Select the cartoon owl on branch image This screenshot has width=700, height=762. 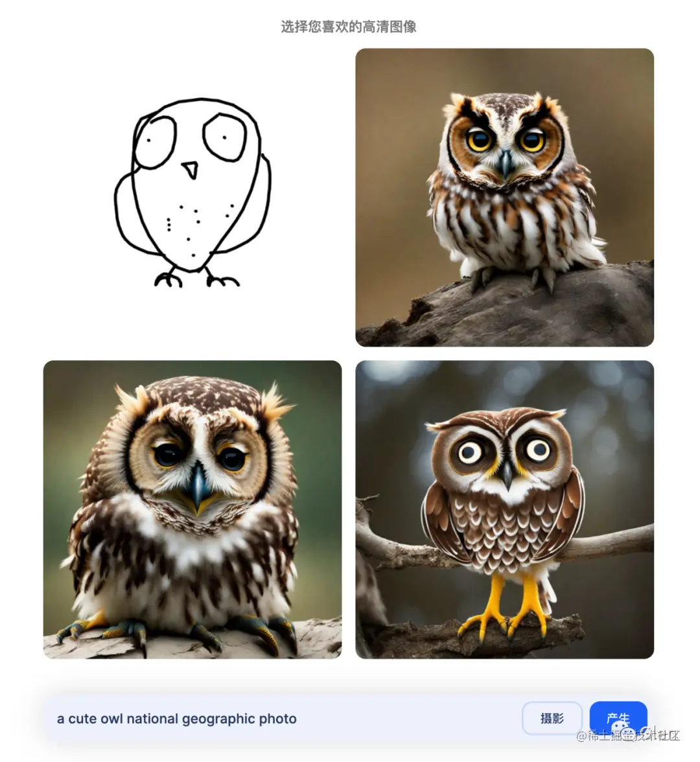[x=504, y=509]
